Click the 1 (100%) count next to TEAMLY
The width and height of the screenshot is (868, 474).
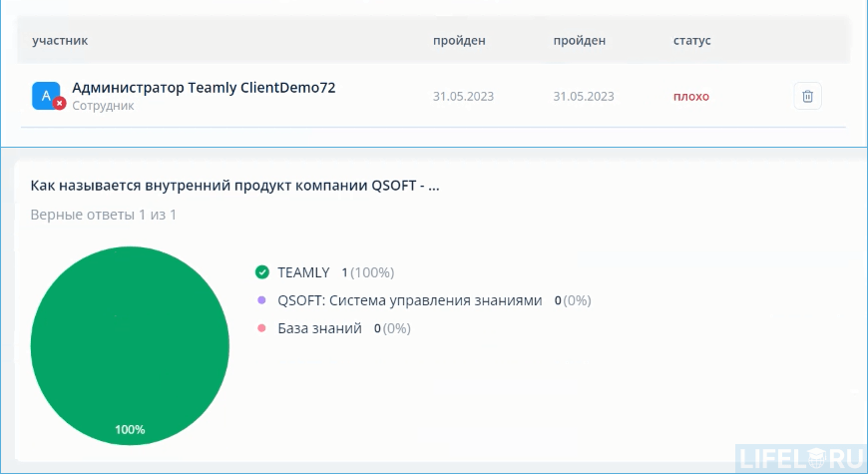[367, 272]
